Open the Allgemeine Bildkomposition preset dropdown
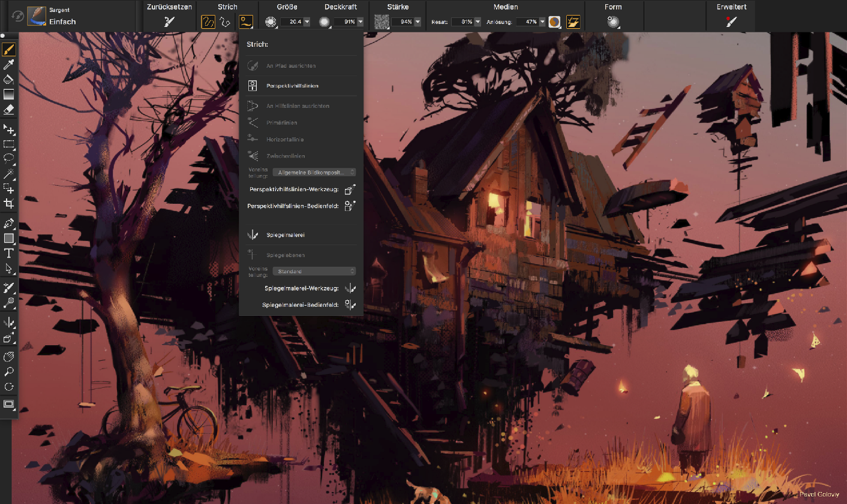The height and width of the screenshot is (504, 847). click(314, 173)
